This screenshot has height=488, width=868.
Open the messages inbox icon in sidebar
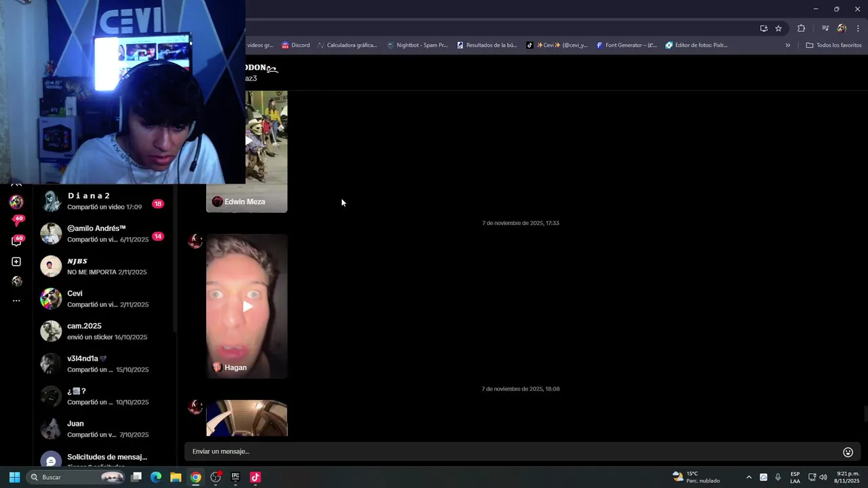point(16,241)
